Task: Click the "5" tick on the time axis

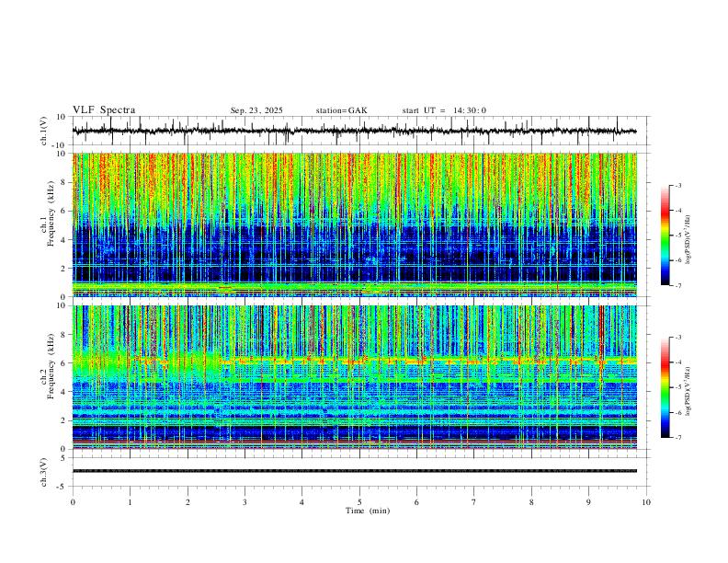Action: [x=359, y=502]
